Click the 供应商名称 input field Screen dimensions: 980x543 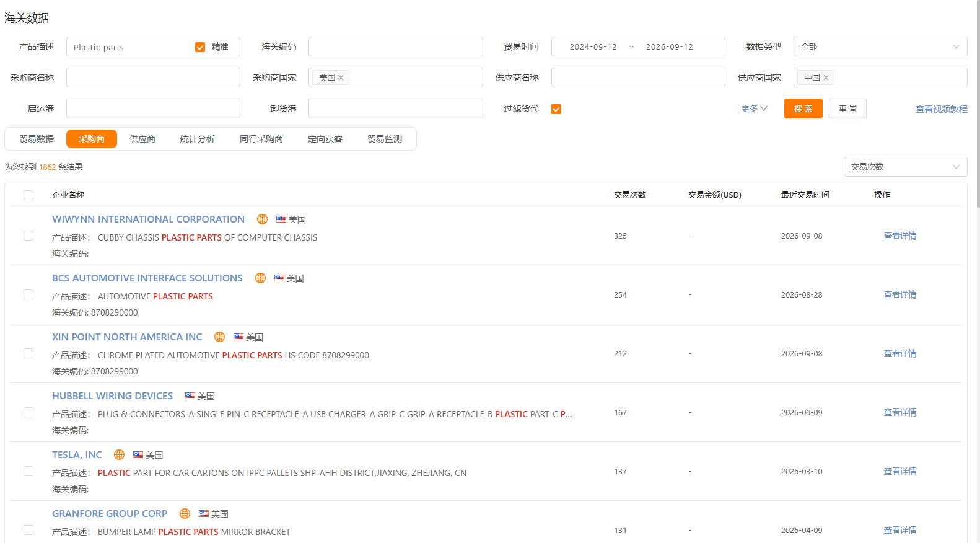coord(638,77)
